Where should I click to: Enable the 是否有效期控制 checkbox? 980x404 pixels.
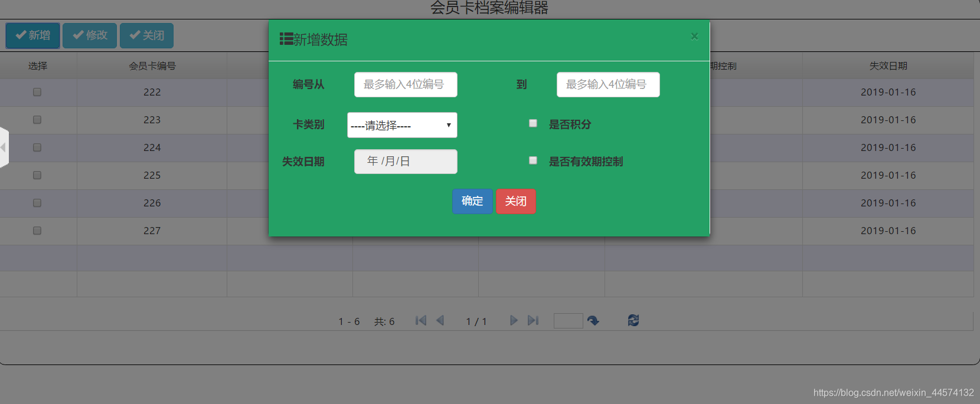[x=533, y=160]
